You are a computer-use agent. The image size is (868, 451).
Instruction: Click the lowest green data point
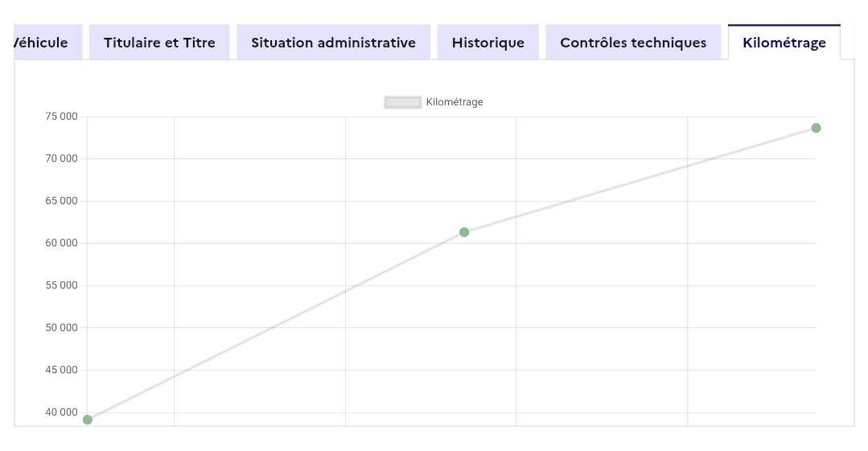tap(88, 420)
